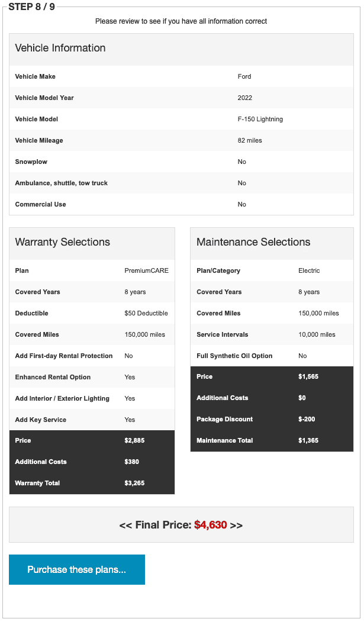This screenshot has height=622, width=364.
Task: Select the Maintenance Total $1,365 amount
Action: coord(308,441)
